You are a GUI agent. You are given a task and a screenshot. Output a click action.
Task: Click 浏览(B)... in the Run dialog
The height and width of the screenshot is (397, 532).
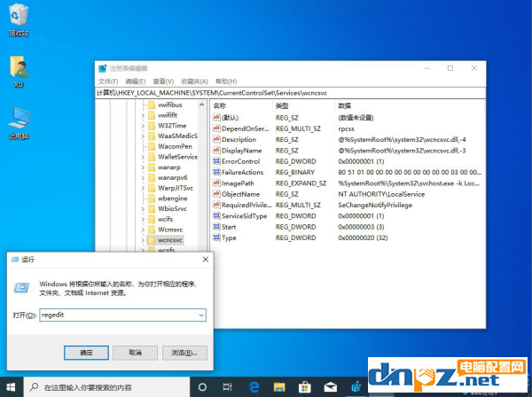184,353
